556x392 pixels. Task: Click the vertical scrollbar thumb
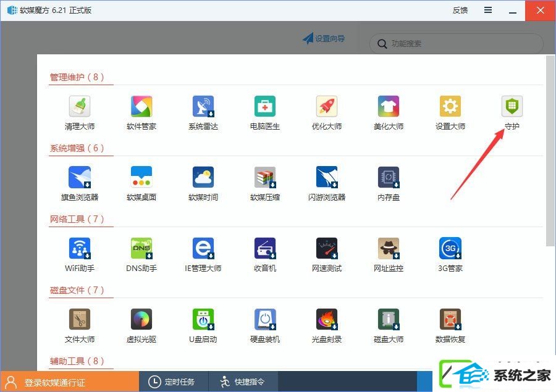(x=550, y=151)
